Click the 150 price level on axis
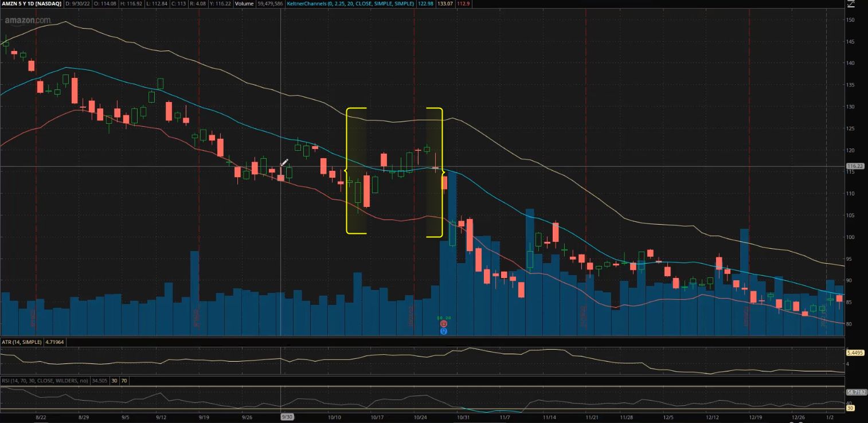Viewport: 868px width, 423px height. pyautogui.click(x=850, y=20)
